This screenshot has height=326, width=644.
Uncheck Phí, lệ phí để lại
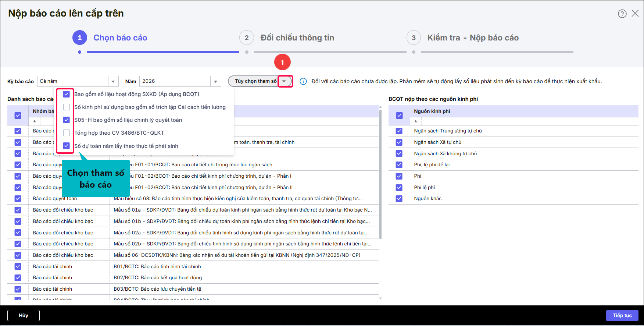[x=400, y=165]
